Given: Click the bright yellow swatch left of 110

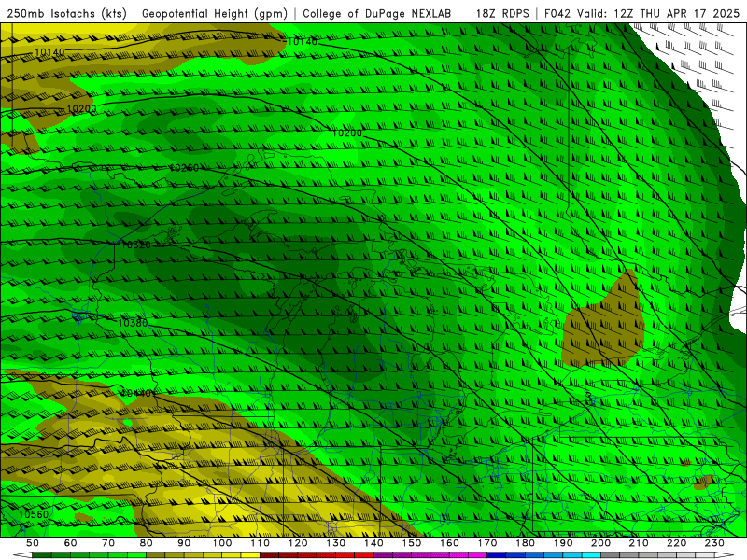Looking at the screenshot, I should coord(250,555).
